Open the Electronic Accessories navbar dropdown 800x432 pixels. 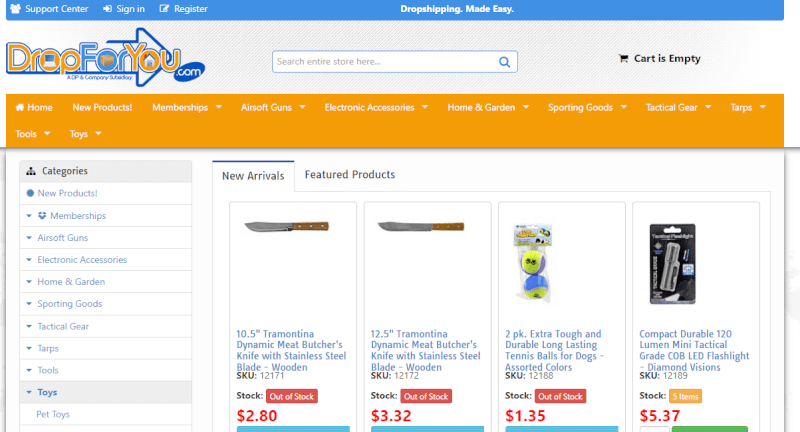click(x=425, y=107)
